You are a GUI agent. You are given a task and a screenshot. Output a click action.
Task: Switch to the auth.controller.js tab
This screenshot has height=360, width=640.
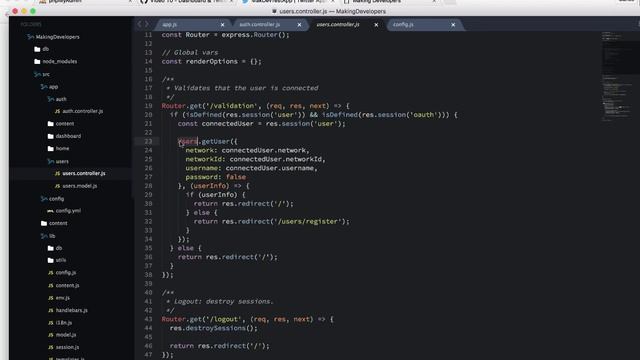click(x=260, y=25)
